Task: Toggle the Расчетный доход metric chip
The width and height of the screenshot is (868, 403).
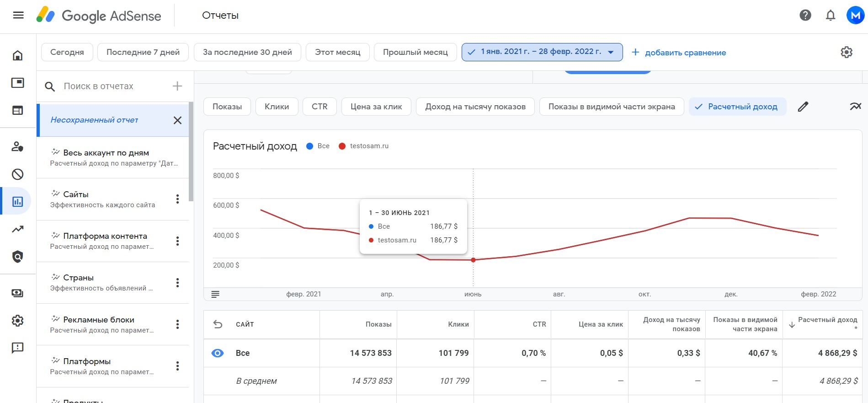Action: click(x=737, y=107)
